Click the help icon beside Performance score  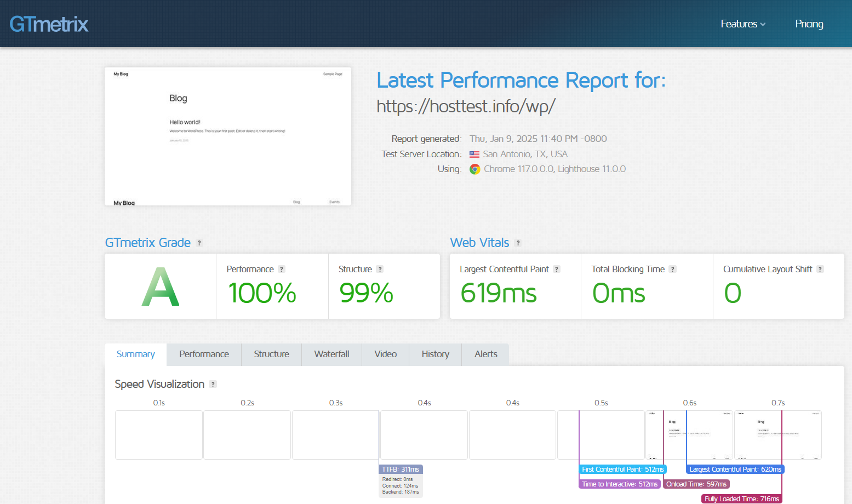282,270
